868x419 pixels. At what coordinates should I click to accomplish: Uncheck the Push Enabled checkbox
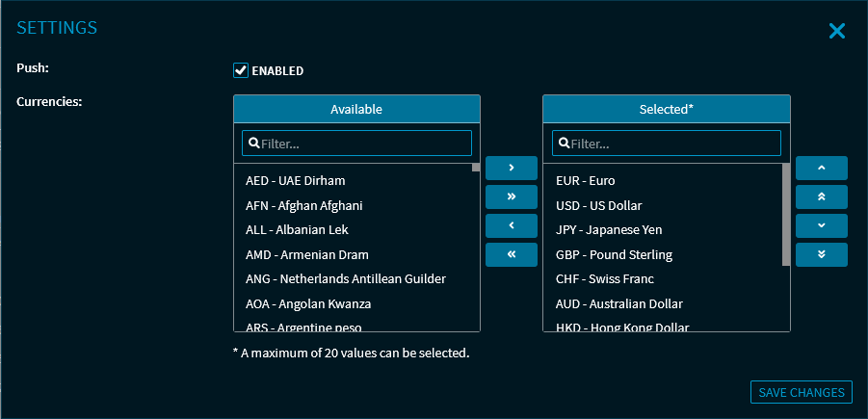click(x=241, y=70)
